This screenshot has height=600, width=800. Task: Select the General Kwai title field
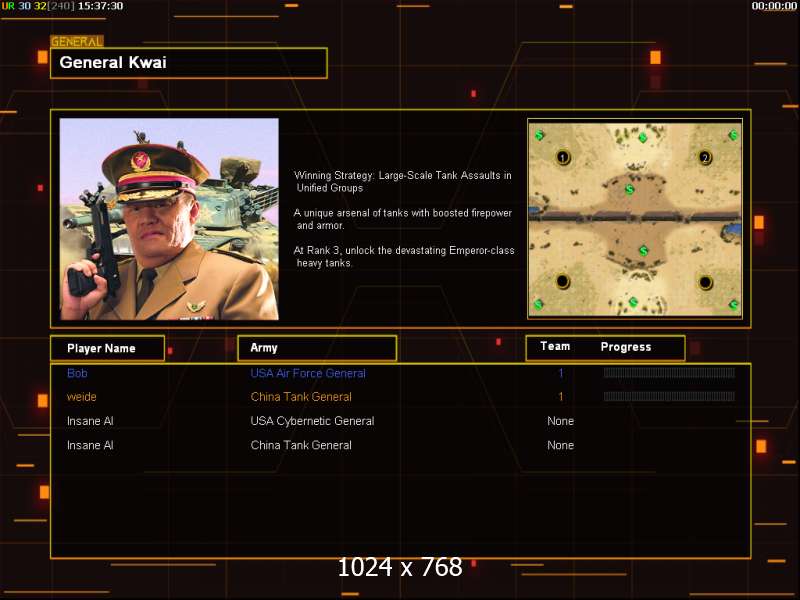click(189, 63)
